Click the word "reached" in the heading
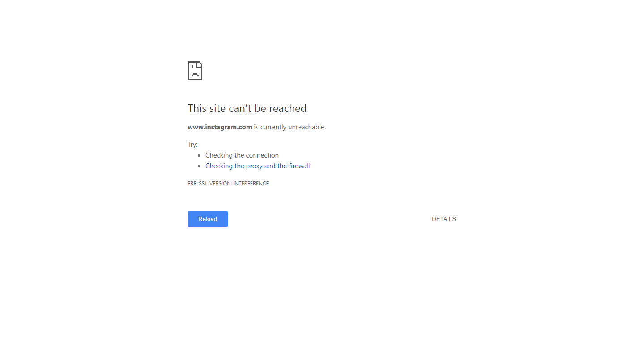Screen dimensions: 644x350 click(288, 108)
